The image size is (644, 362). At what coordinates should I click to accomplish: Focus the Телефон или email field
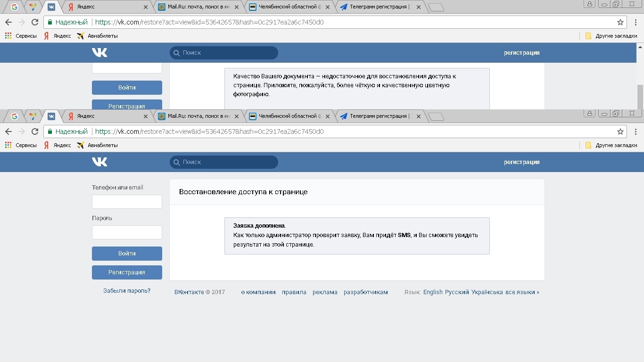[127, 202]
